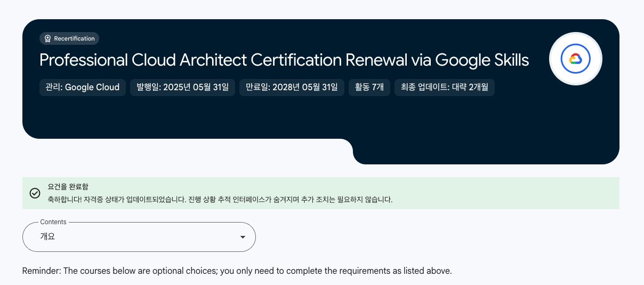Image resolution: width=644 pixels, height=285 pixels.
Task: Click the 관리: Google Cloud chip
Action: pyautogui.click(x=83, y=88)
